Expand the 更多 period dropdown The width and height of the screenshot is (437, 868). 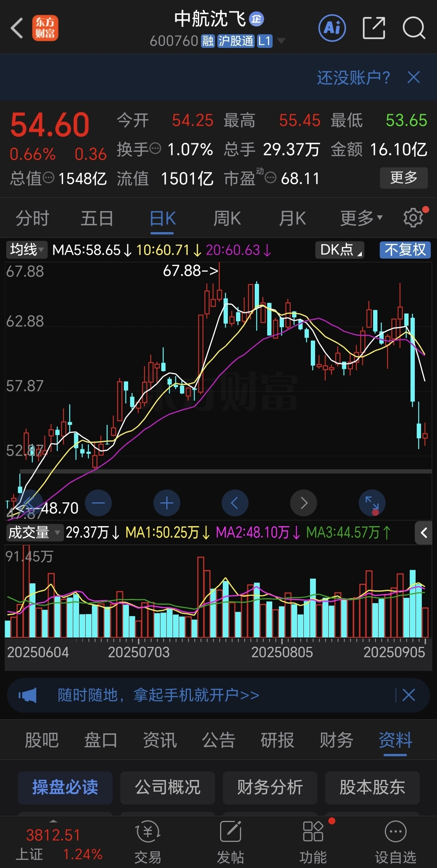[361, 218]
